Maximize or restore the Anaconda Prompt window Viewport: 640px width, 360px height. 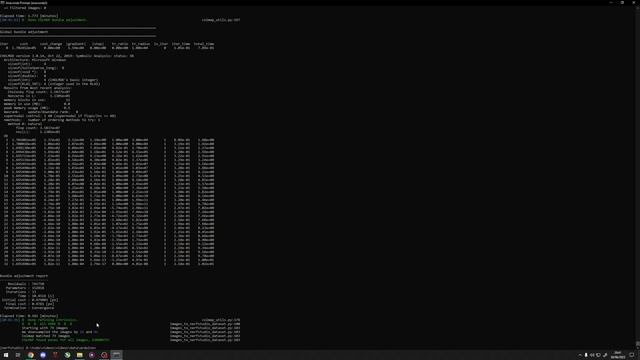(622, 2)
